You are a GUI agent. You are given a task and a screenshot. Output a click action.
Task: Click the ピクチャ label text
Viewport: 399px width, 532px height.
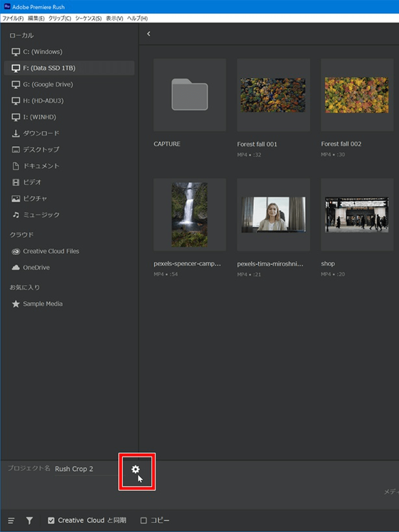click(x=35, y=199)
